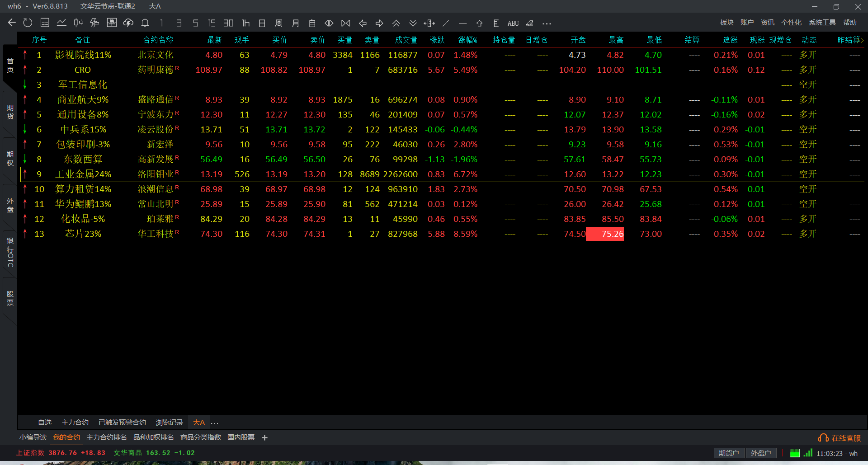Select the 15-minute period button
Screen dimensions: 868x465
pyautogui.click(x=212, y=23)
